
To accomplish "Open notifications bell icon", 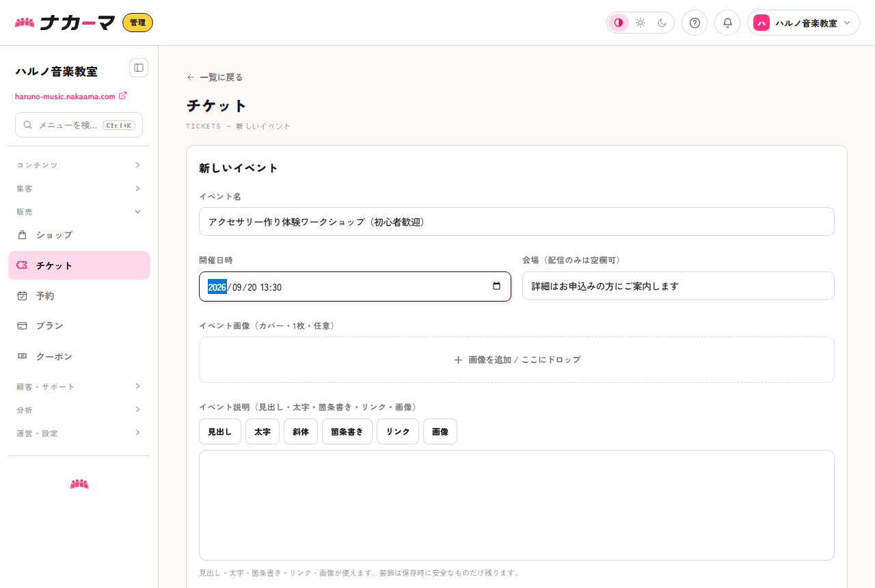I will coord(727,23).
